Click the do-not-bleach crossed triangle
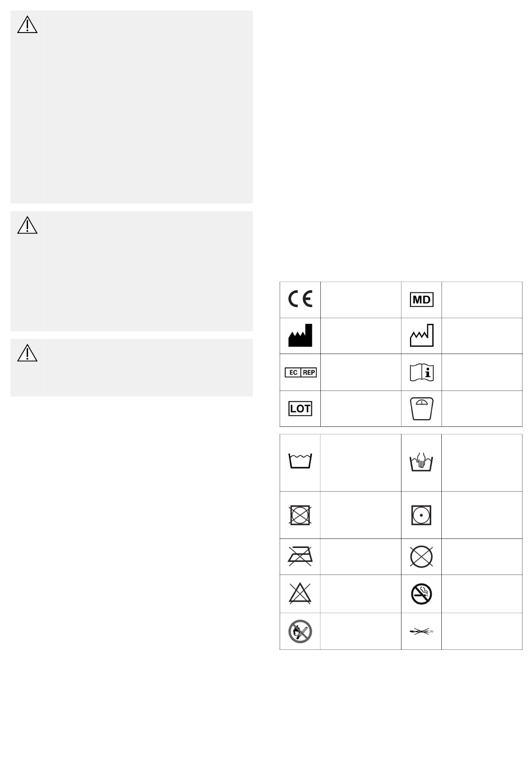This screenshot has width=532, height=767. [x=300, y=593]
